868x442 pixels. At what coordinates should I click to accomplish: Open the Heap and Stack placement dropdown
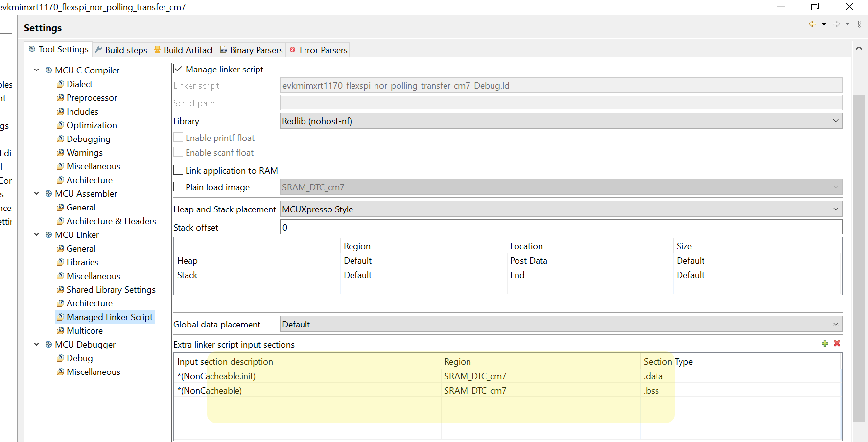[561, 209]
